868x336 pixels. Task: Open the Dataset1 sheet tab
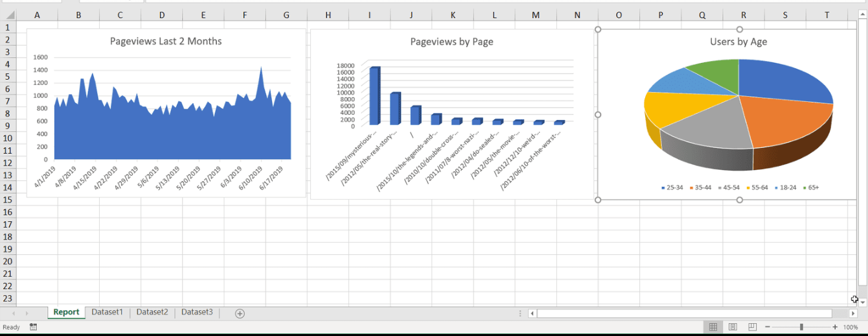[107, 313]
